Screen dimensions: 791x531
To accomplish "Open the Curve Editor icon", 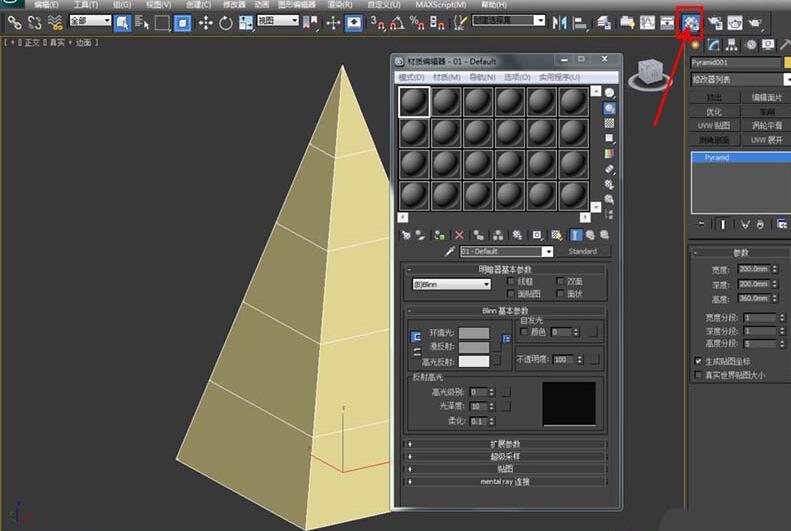I will click(647, 23).
